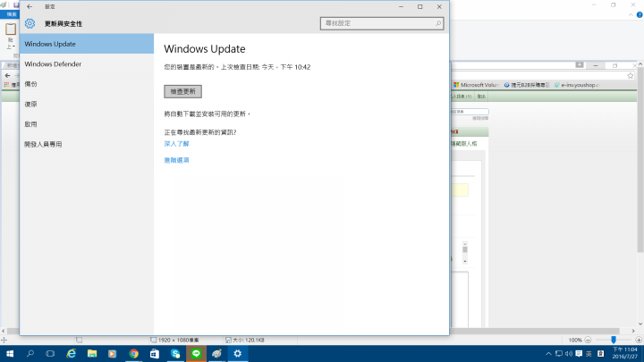Image resolution: width=644 pixels, height=362 pixels.
Task: Collapse Paint ribbon with chevron
Action: (631, 15)
